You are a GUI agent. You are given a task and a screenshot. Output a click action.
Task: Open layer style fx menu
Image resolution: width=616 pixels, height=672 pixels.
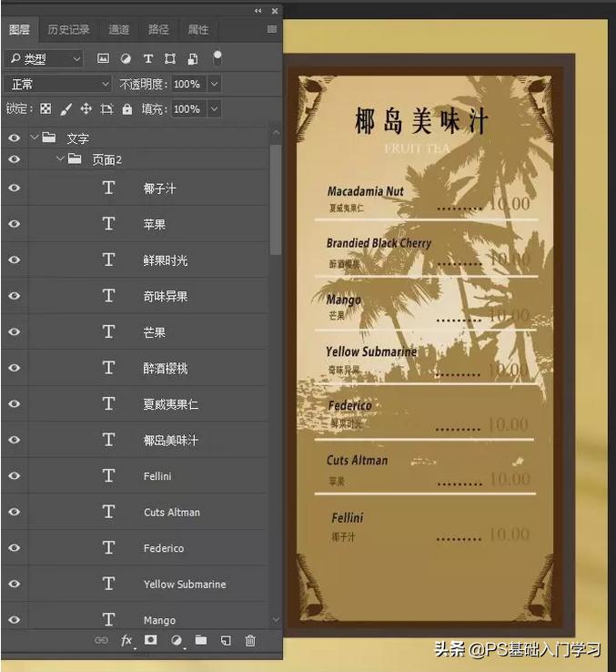tap(126, 641)
